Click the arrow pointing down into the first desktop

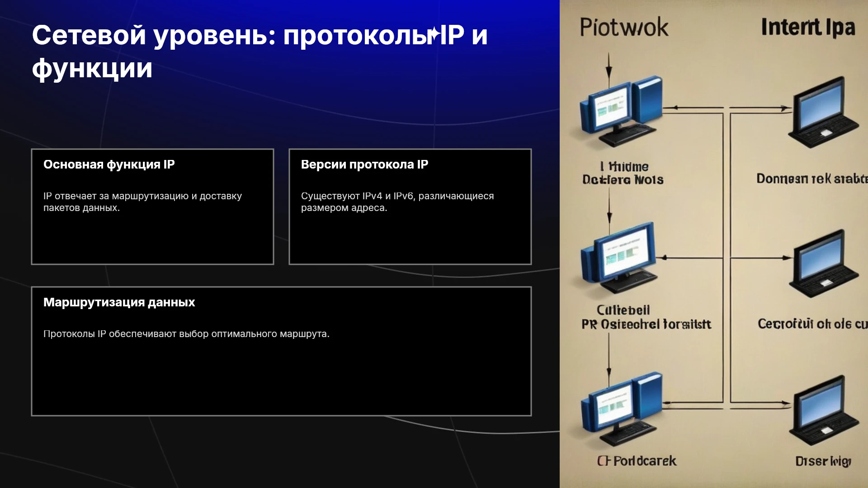609,68
